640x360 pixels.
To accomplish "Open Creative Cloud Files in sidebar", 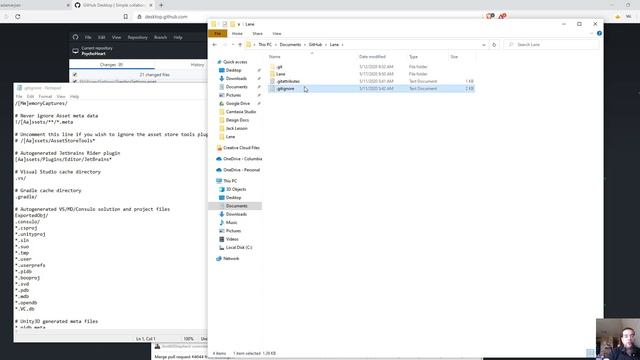I will [241, 148].
